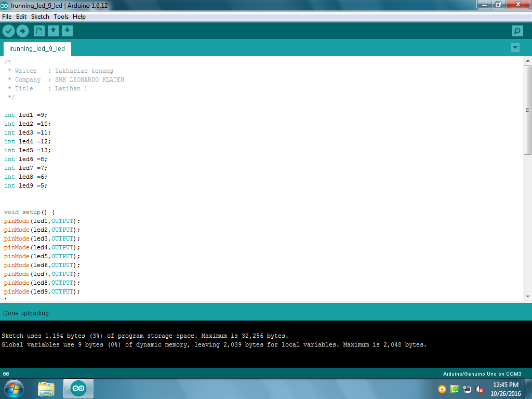The height and width of the screenshot is (399, 532).
Task: Create a new sketch with the New icon
Action: pyautogui.click(x=39, y=31)
